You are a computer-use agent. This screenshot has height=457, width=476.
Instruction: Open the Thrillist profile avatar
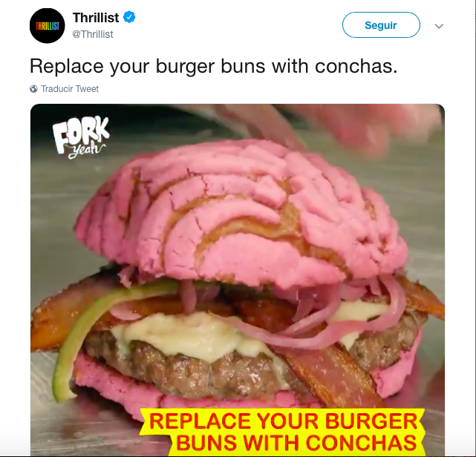point(47,26)
